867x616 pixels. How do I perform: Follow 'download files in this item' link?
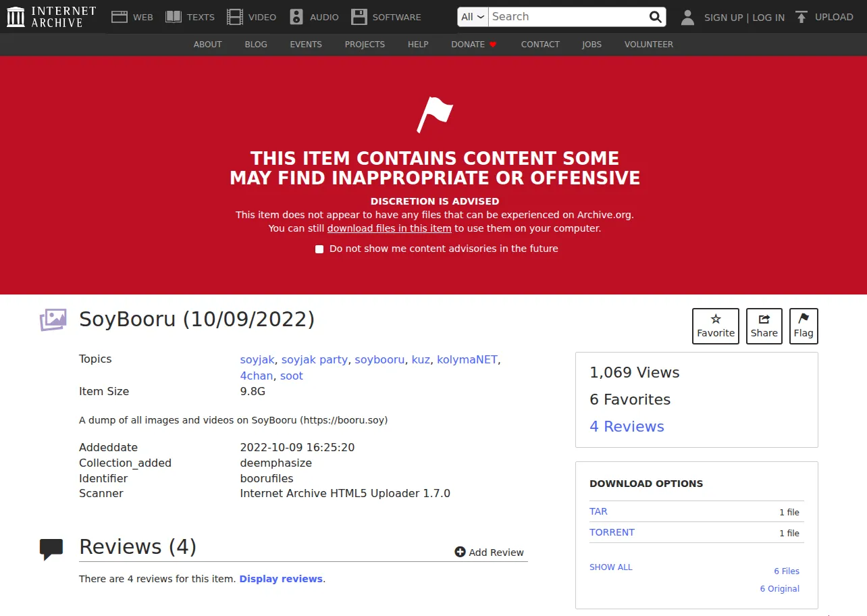pos(390,228)
